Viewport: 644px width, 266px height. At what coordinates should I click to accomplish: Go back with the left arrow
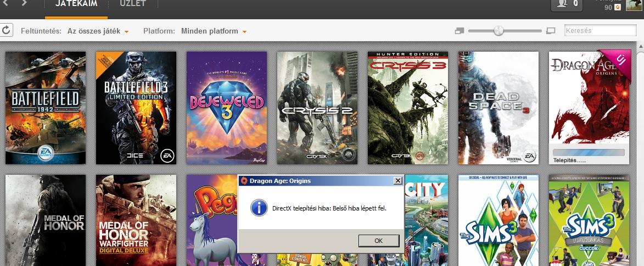pyautogui.click(x=5, y=3)
